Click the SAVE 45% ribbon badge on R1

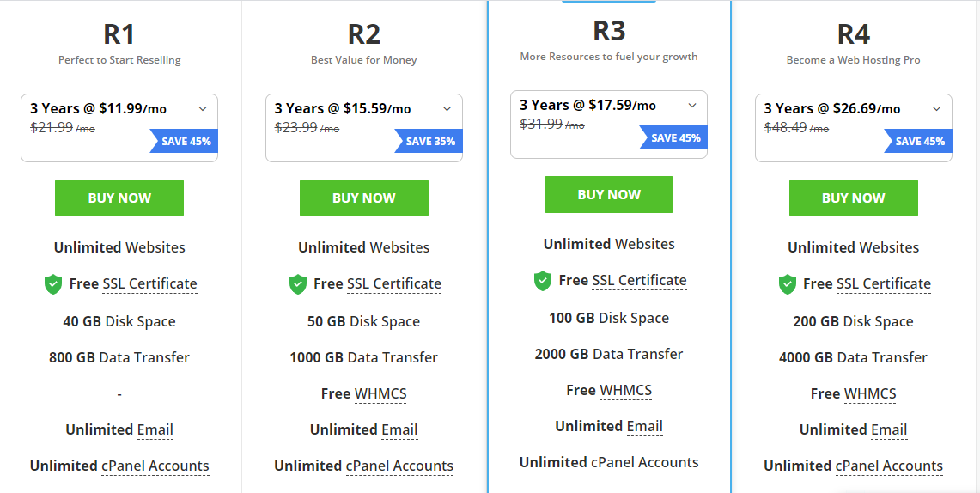coord(184,141)
